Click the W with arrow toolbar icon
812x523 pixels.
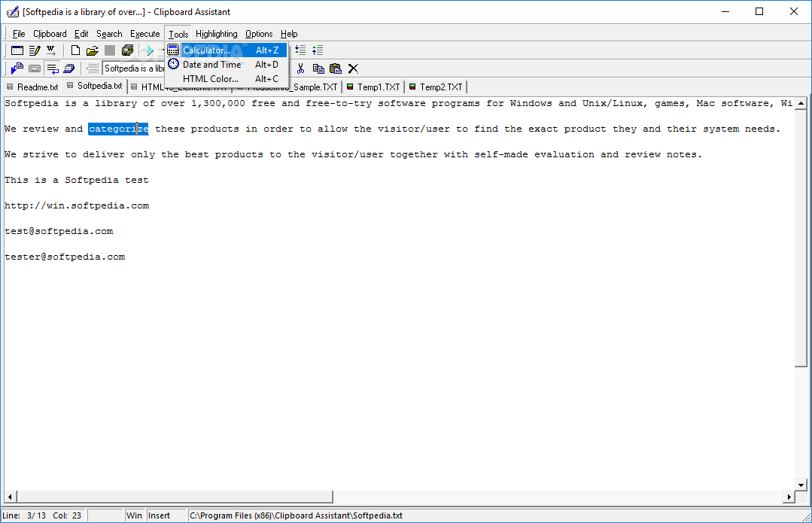pos(50,50)
